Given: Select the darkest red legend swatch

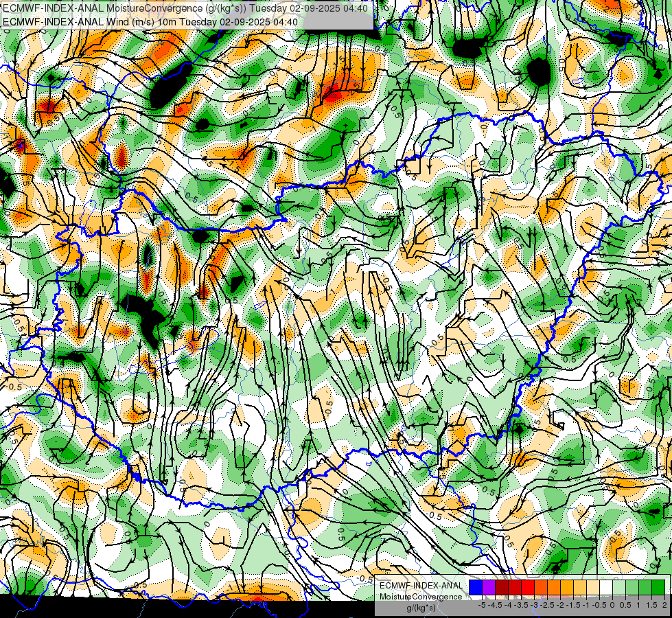Looking at the screenshot, I should pos(502,587).
